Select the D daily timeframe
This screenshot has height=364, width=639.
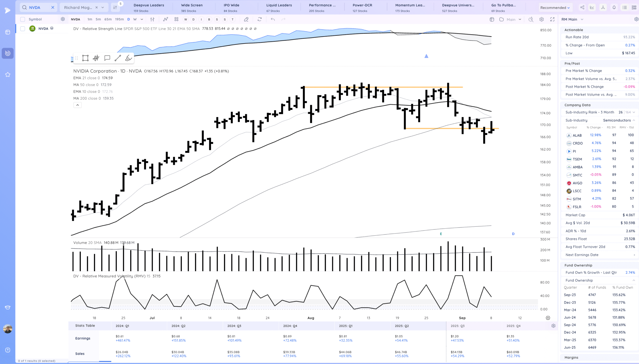[128, 19]
